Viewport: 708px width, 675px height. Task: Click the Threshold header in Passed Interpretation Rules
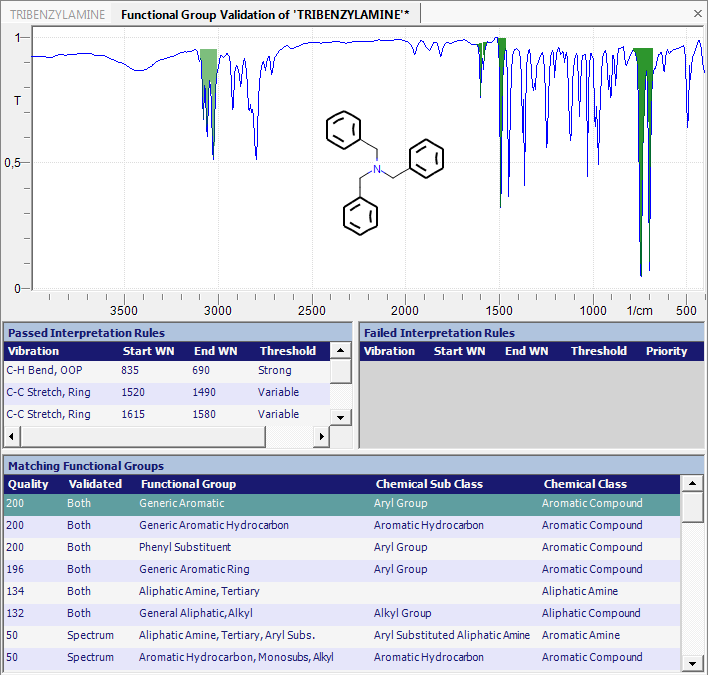pyautogui.click(x=287, y=351)
